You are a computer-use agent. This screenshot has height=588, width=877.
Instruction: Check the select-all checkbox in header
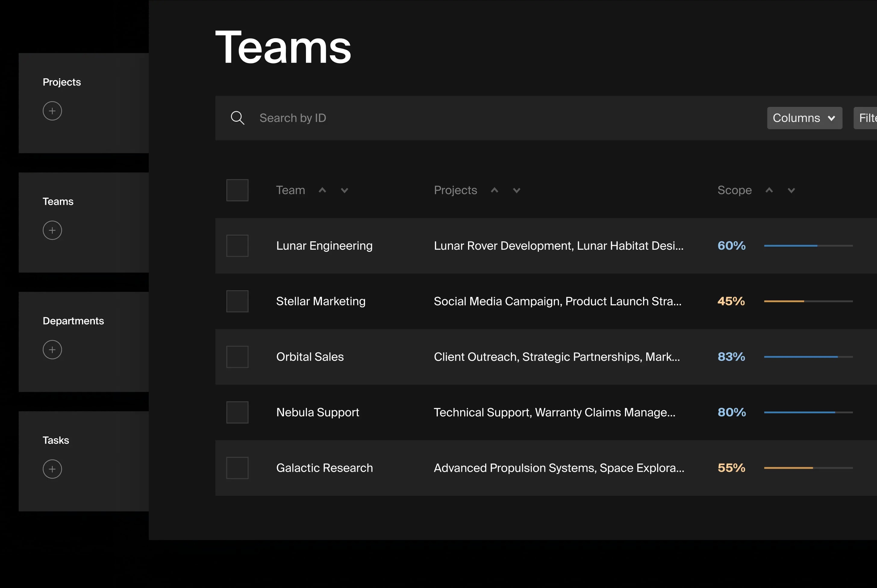click(237, 190)
